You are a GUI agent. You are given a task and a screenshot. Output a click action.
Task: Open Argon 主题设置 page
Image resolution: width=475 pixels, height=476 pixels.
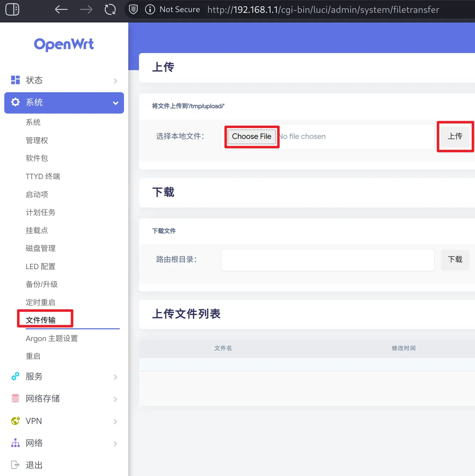52,338
